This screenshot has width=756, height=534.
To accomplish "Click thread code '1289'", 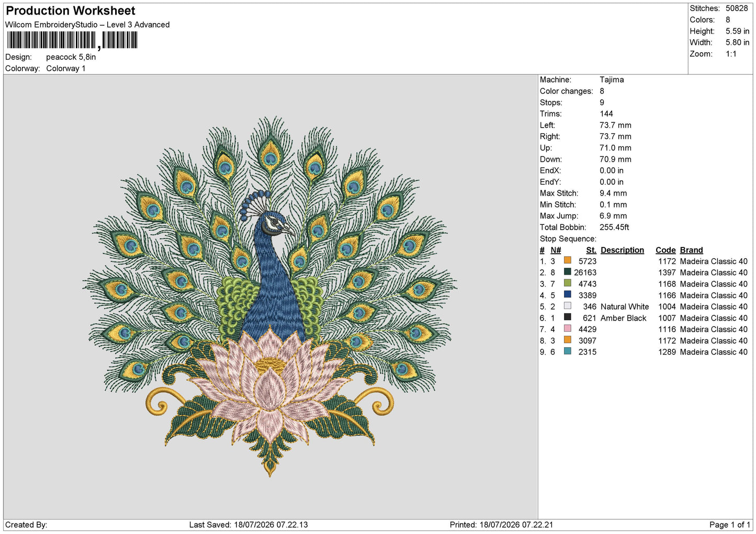I will (x=667, y=352).
